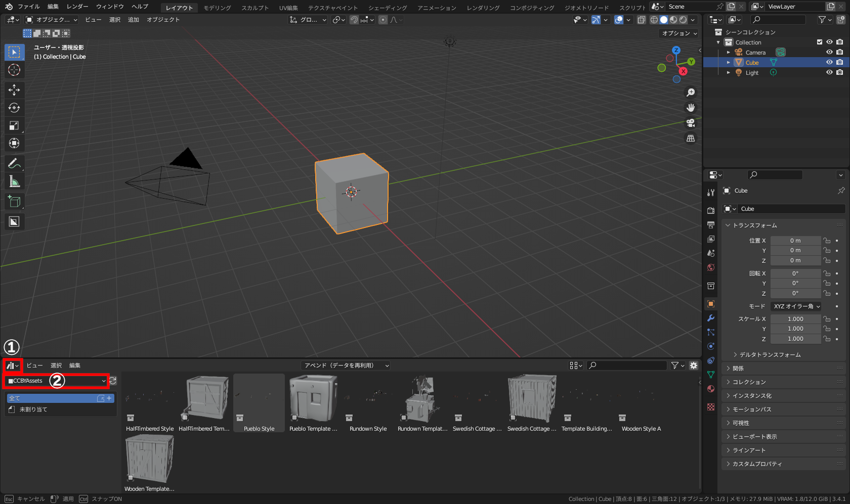Open the Modifier properties tab (wrench icon)

[710, 318]
